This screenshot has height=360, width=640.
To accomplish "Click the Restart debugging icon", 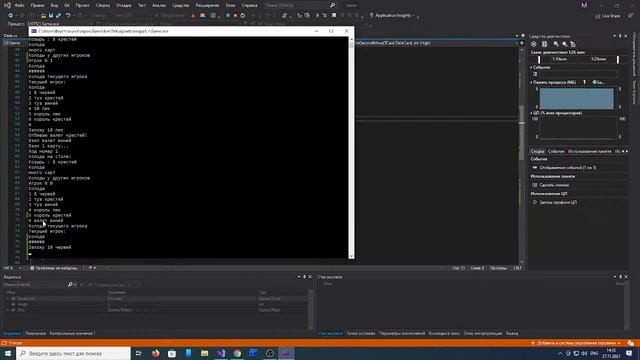I will [x=242, y=16].
